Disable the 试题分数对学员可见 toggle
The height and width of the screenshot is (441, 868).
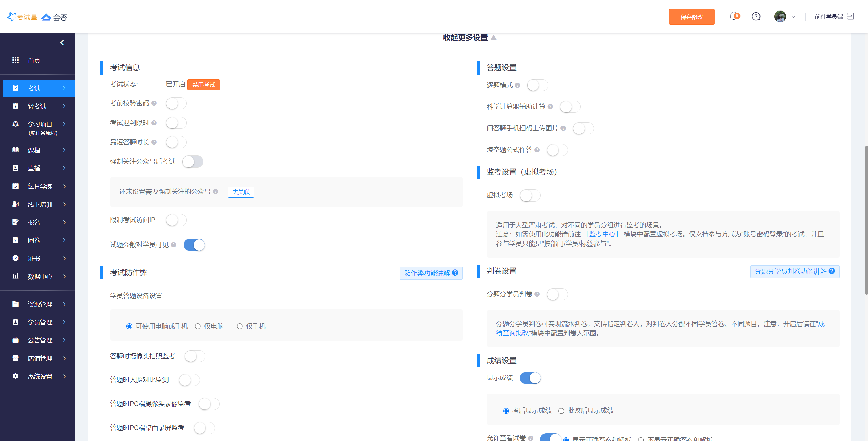point(194,245)
